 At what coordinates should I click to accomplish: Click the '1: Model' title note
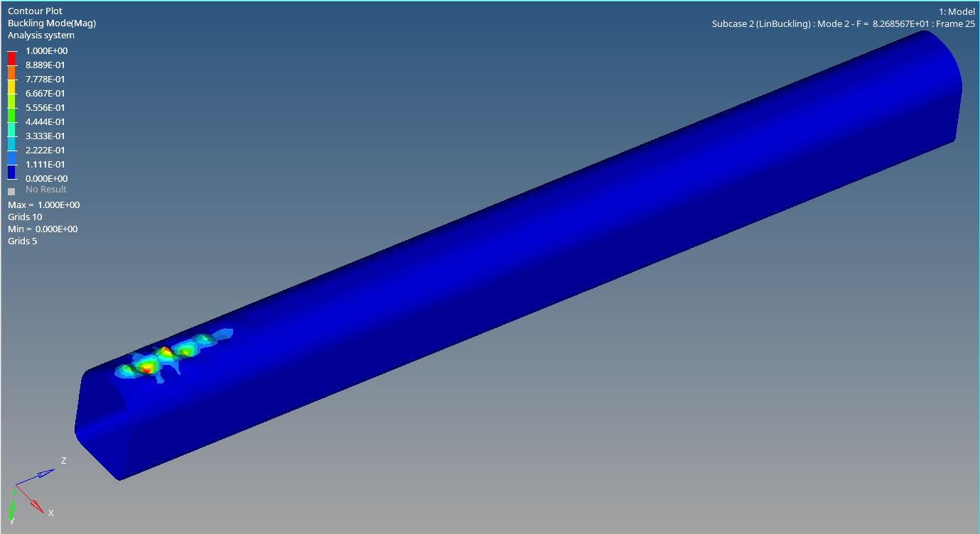pyautogui.click(x=957, y=12)
